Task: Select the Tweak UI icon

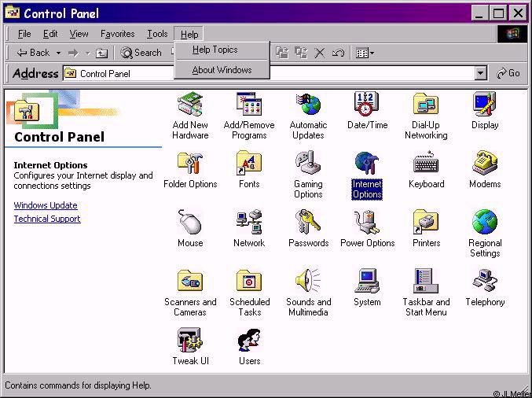Action: click(x=190, y=341)
